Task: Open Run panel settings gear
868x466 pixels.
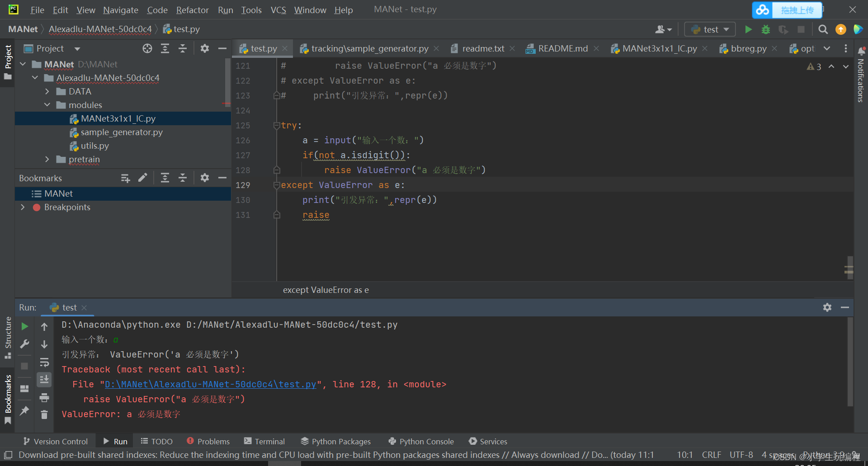Action: click(827, 307)
